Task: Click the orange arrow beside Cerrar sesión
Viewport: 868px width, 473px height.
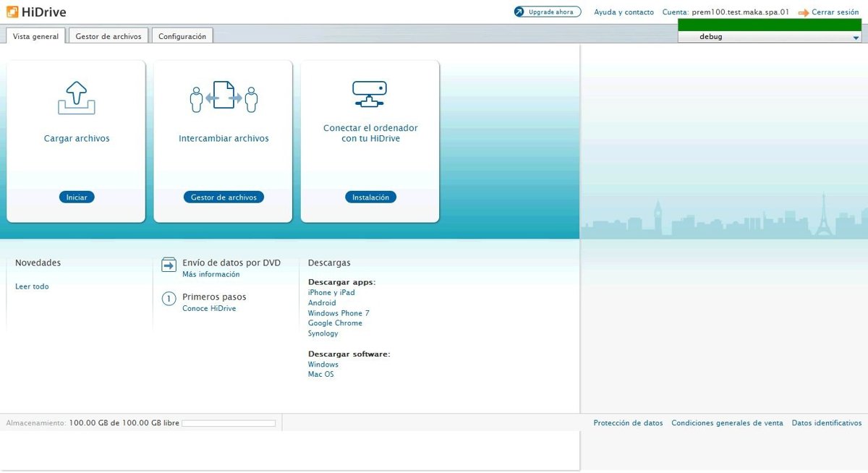Action: [804, 13]
